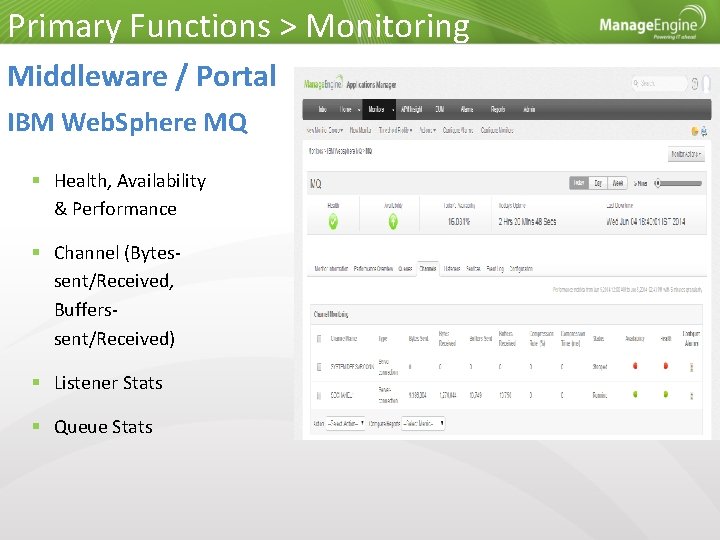Switch to the Monitor Information tab
720x540 pixels.
coord(331,269)
